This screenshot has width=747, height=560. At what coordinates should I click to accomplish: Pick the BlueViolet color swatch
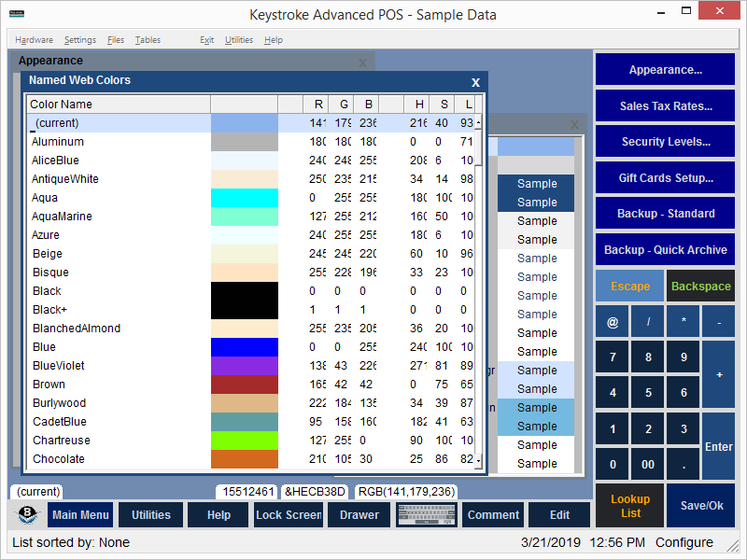coord(244,366)
